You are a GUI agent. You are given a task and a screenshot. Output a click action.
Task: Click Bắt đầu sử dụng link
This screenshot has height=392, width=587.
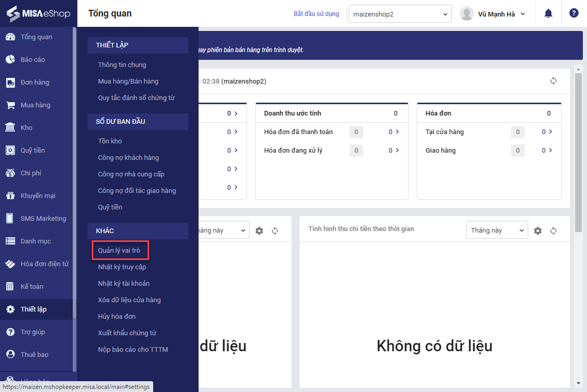point(316,14)
